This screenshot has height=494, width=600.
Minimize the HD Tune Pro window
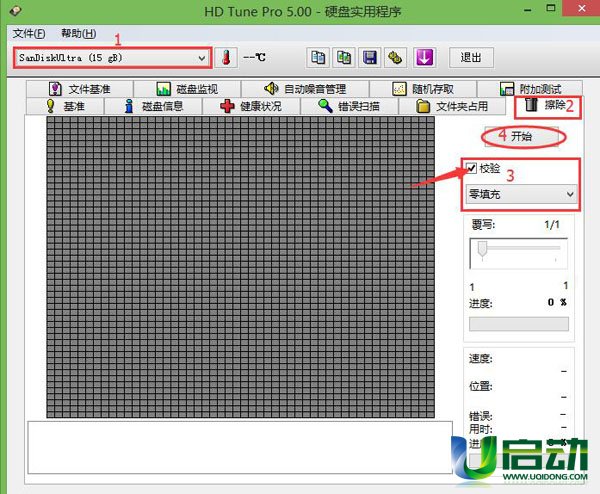coord(528,9)
